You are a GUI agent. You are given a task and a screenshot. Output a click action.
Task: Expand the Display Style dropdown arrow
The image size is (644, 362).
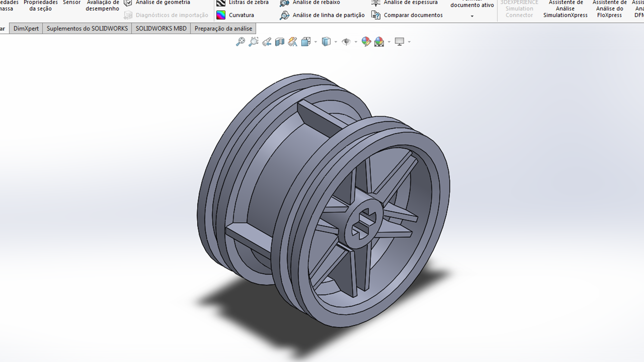click(336, 42)
